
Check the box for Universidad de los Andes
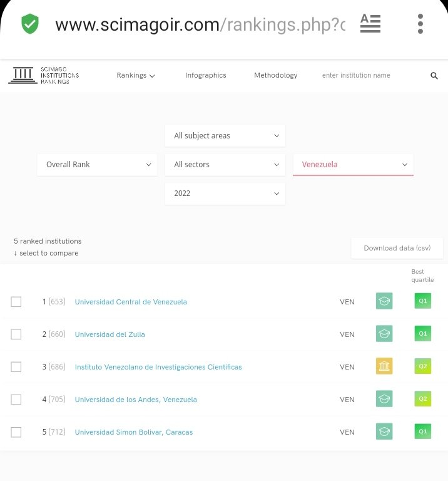tap(16, 400)
